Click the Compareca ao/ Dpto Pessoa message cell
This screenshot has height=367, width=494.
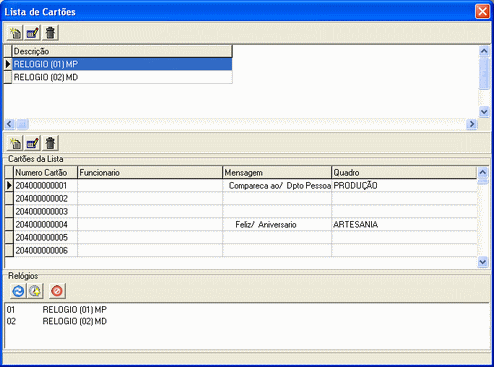click(277, 186)
